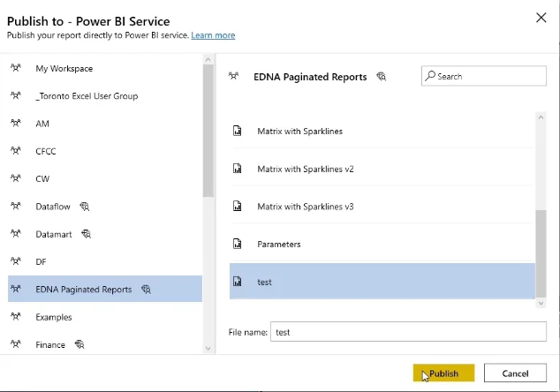Select the Matrix with Sparklines v2 report
This screenshot has width=560, height=392.
[x=382, y=169]
